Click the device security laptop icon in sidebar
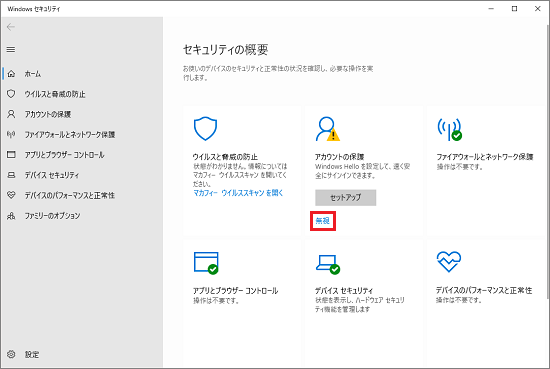550x369 pixels. [x=11, y=175]
